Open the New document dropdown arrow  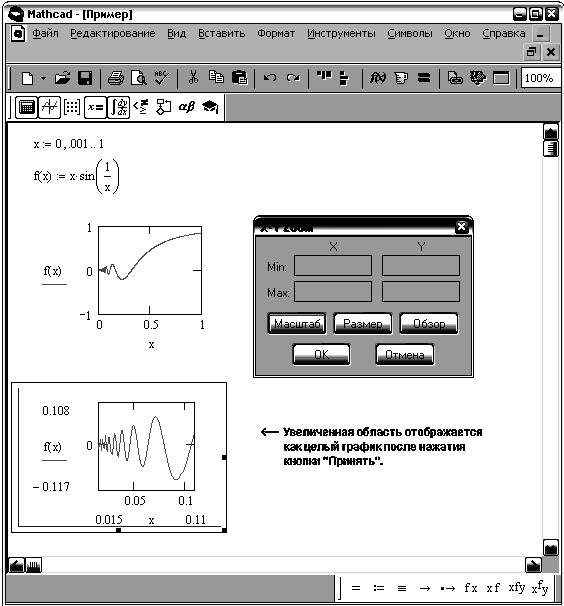(43, 78)
